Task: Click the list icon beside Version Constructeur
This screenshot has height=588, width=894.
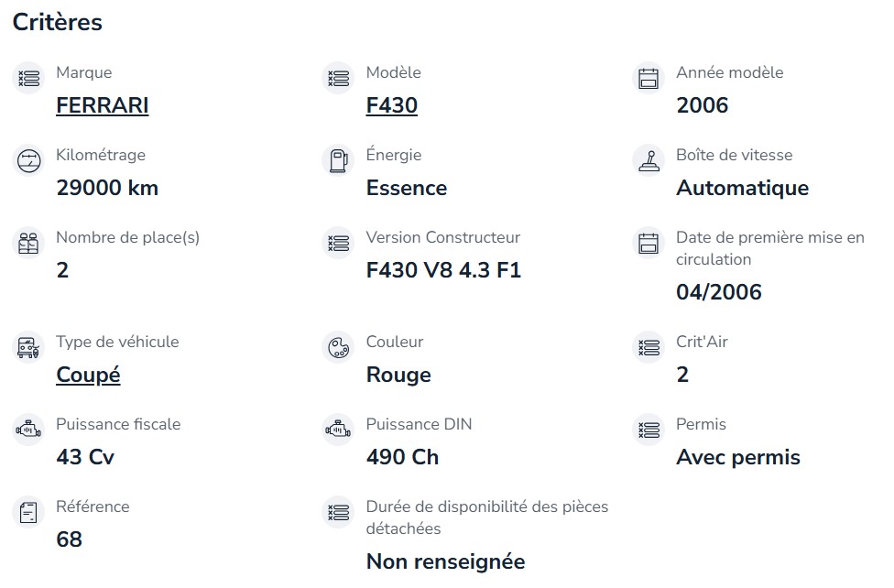Action: click(339, 243)
